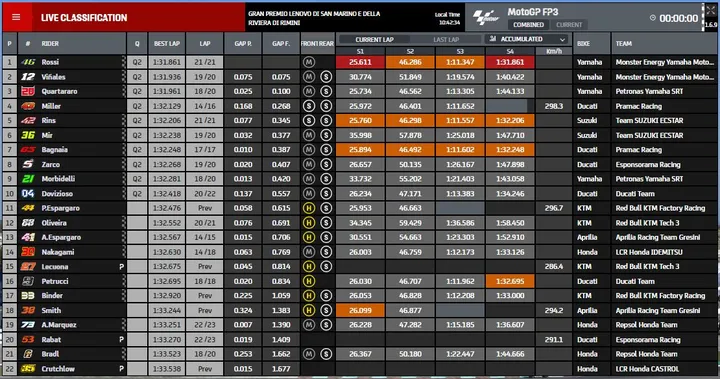Click Rossi's number 46 badge

tap(28, 62)
